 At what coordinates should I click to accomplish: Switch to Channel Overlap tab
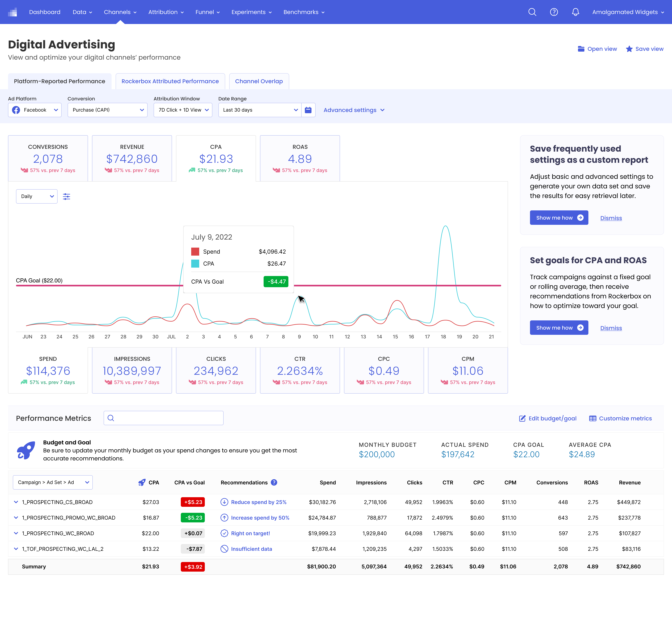tap(259, 81)
